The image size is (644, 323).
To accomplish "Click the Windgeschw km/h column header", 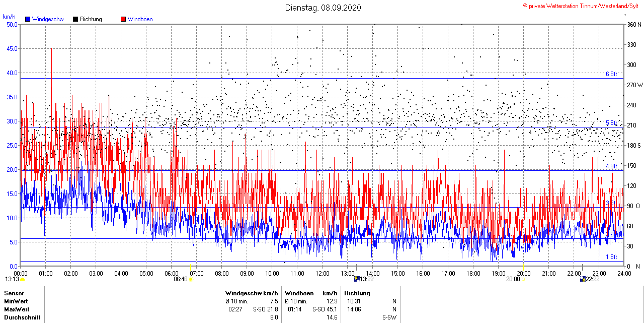I will 252,293.
